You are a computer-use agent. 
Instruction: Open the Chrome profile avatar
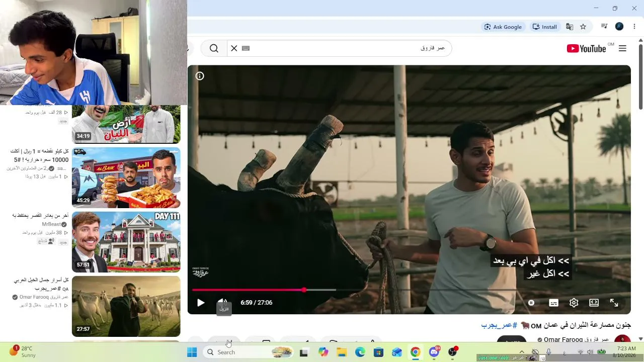click(x=619, y=27)
